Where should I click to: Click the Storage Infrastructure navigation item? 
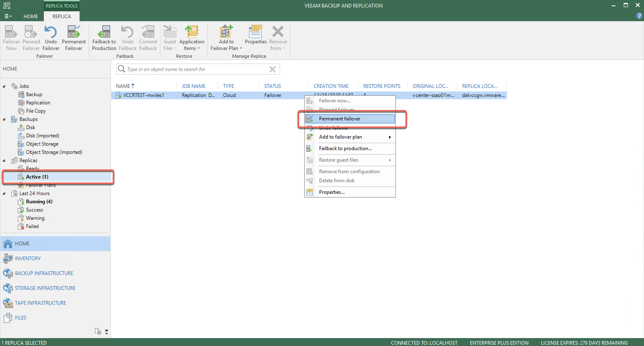45,288
